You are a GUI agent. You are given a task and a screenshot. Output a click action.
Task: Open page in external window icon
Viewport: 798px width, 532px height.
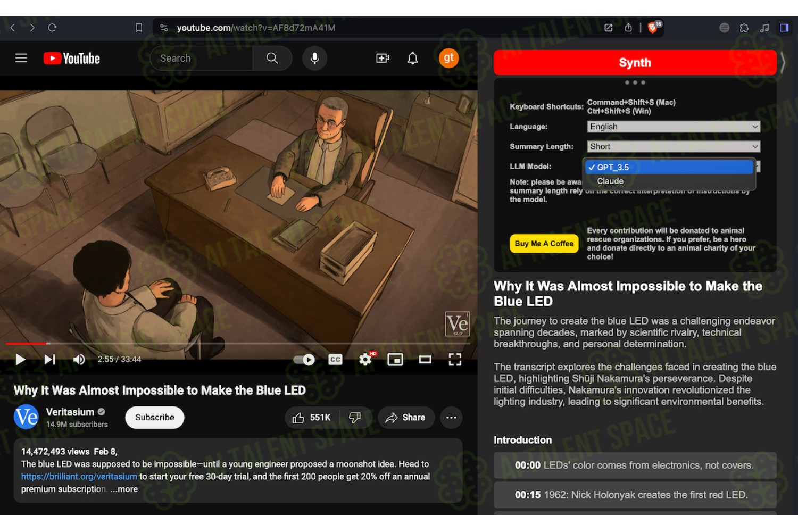(608, 28)
